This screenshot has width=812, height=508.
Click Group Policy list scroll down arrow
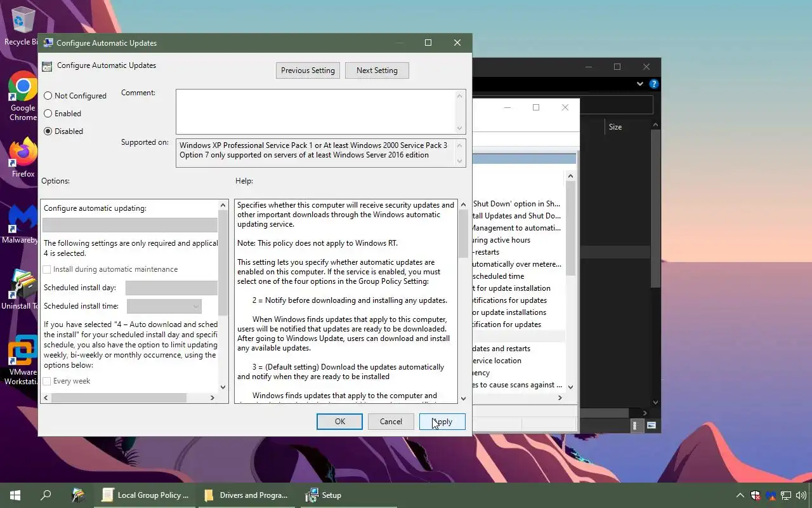tap(570, 387)
